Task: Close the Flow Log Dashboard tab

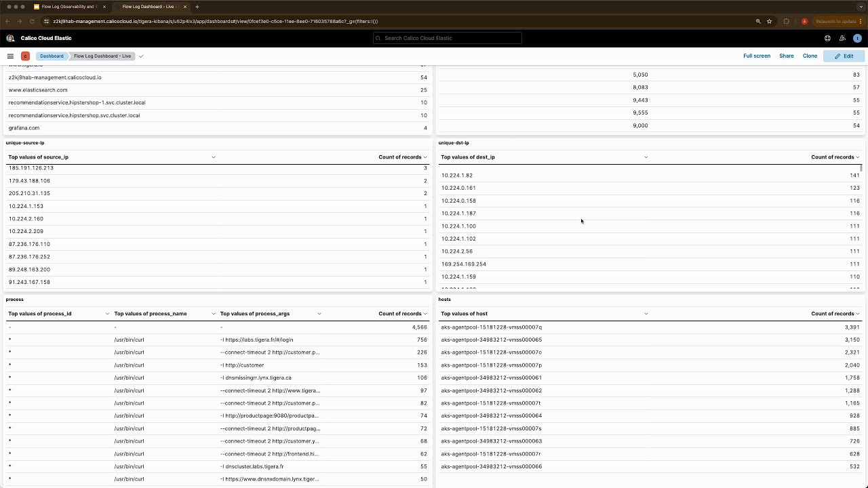Action: [x=184, y=7]
